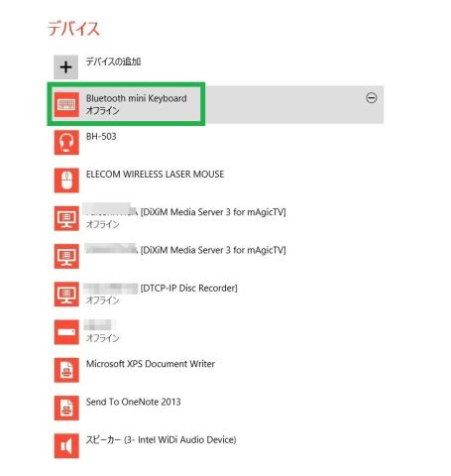Choose ELECOM WIRELESS LASER MOUSE entry
This screenshot has height=476, width=451.
coord(155,175)
